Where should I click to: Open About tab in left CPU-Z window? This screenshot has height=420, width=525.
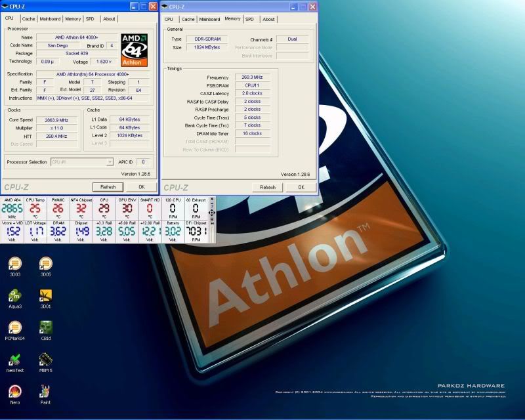click(109, 19)
